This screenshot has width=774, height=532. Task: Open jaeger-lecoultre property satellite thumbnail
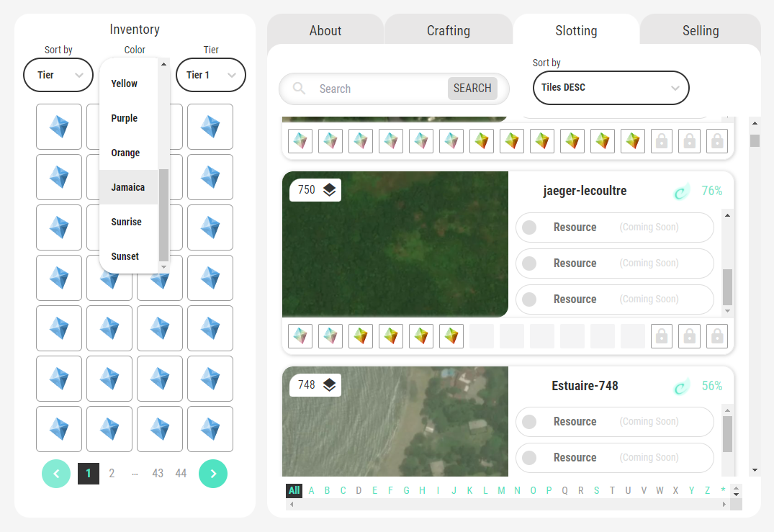(x=395, y=244)
